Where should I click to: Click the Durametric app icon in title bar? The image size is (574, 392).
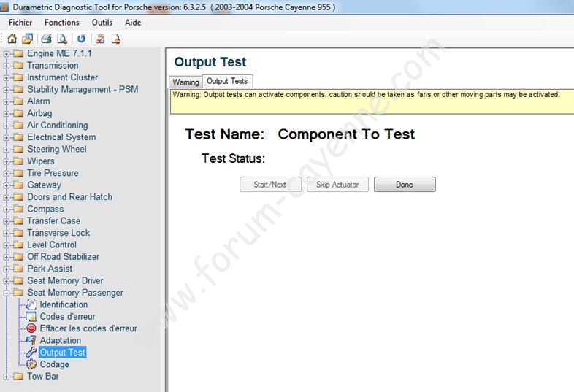coord(4,7)
